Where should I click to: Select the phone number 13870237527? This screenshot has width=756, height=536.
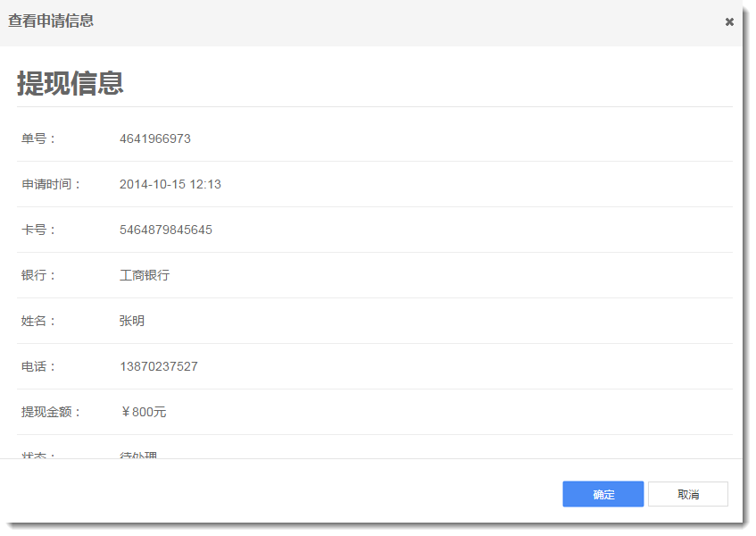click(159, 366)
